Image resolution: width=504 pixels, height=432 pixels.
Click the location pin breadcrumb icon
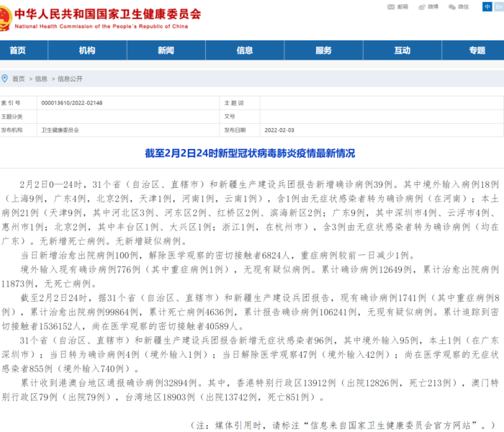[x=4, y=78]
